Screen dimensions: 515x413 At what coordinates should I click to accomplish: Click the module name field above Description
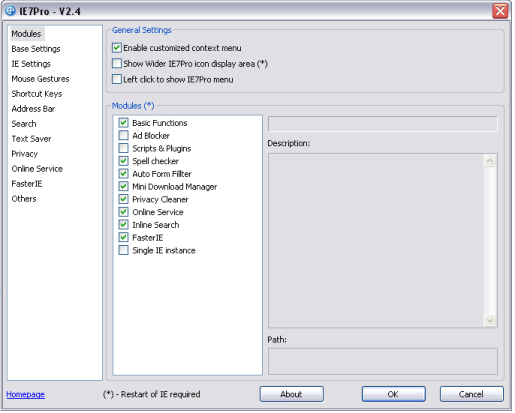pos(383,124)
